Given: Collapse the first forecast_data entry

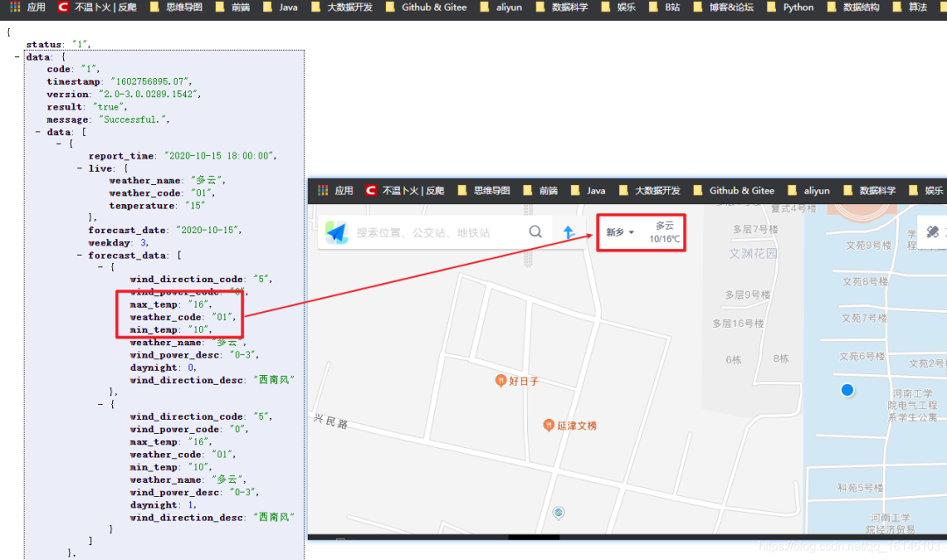Looking at the screenshot, I should (x=100, y=266).
